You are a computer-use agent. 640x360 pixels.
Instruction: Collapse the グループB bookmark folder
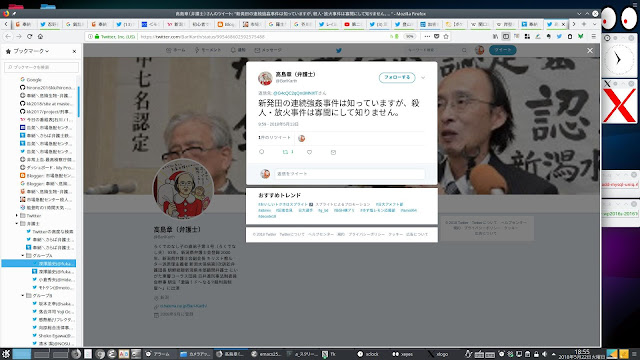pos(23,296)
